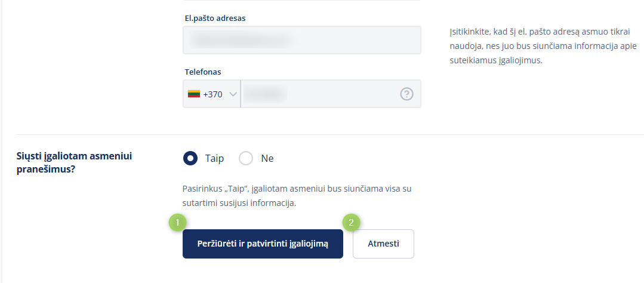Click the "Telefonas" field label

(203, 72)
